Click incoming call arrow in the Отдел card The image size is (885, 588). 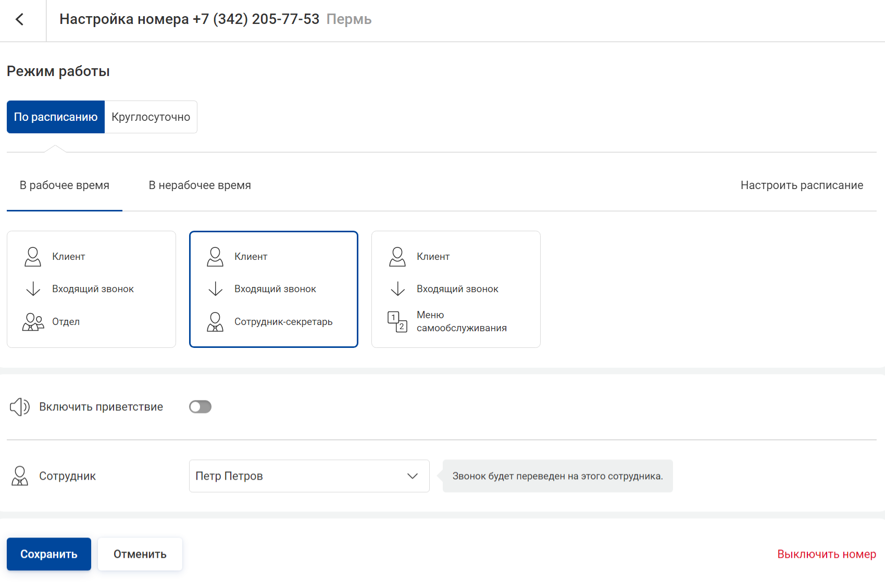tap(33, 289)
